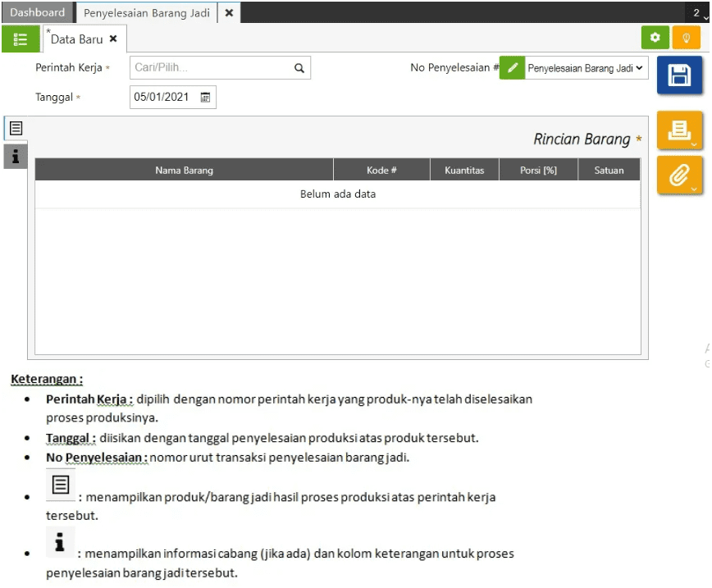Image resolution: width=712 pixels, height=588 pixels.
Task: Expand the tab counter chevron showing 2
Action: pos(698,13)
